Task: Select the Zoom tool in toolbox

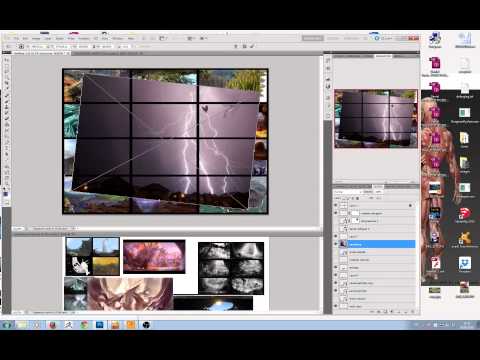Action: (6, 184)
